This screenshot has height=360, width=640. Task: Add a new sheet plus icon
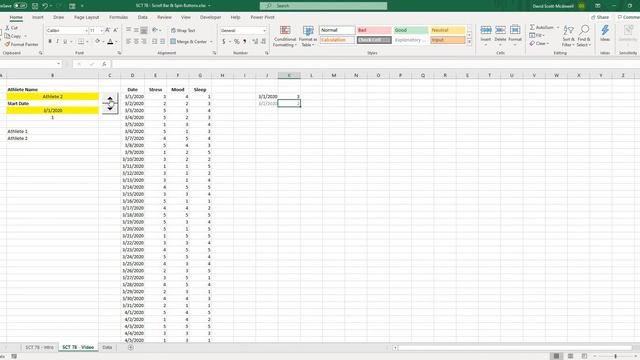[131, 347]
